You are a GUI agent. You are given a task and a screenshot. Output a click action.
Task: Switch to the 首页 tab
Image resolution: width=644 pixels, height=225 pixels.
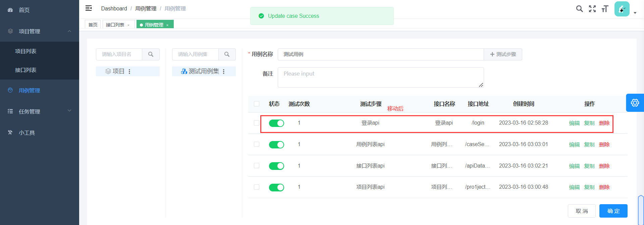pos(93,25)
